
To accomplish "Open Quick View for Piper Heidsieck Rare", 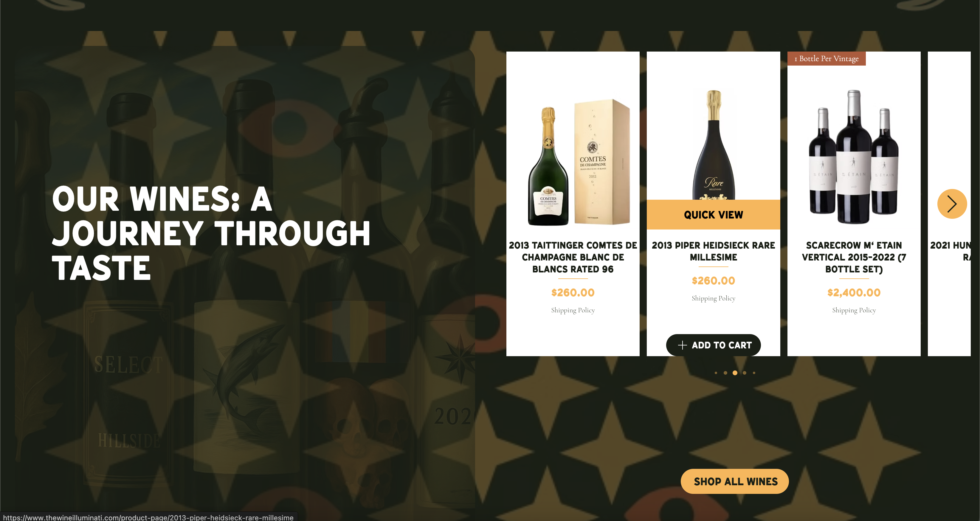I will (713, 215).
